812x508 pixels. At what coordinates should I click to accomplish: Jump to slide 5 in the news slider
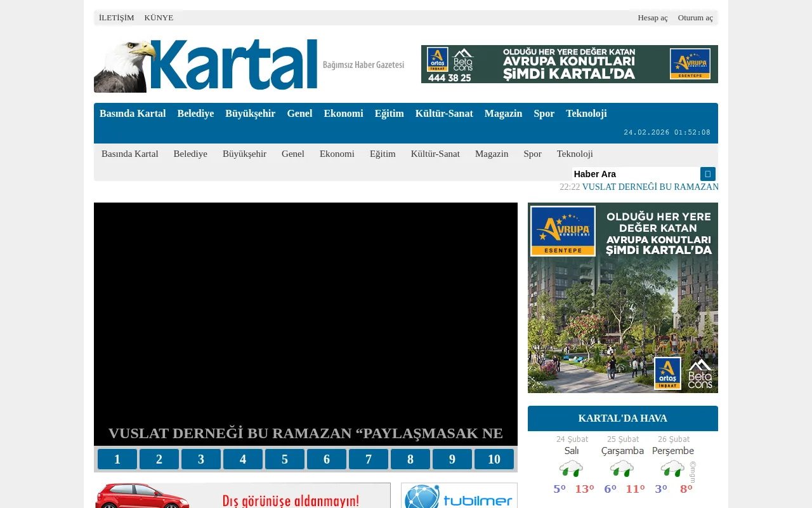(x=285, y=459)
